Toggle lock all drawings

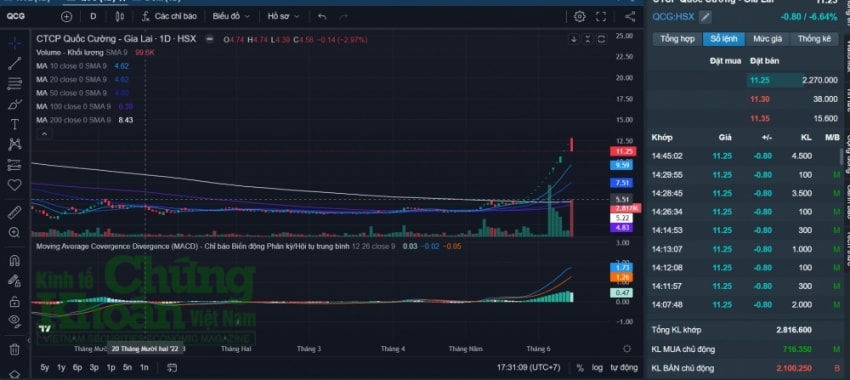click(15, 301)
